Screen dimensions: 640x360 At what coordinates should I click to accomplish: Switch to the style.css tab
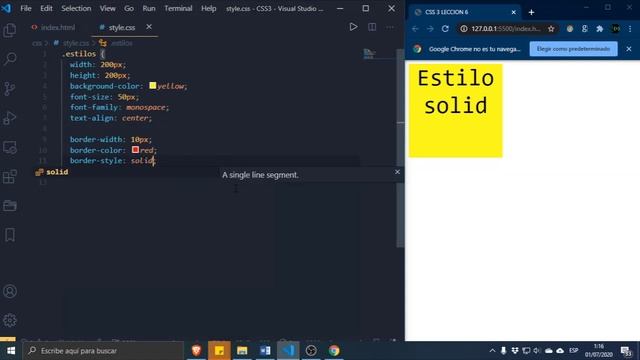click(121, 27)
